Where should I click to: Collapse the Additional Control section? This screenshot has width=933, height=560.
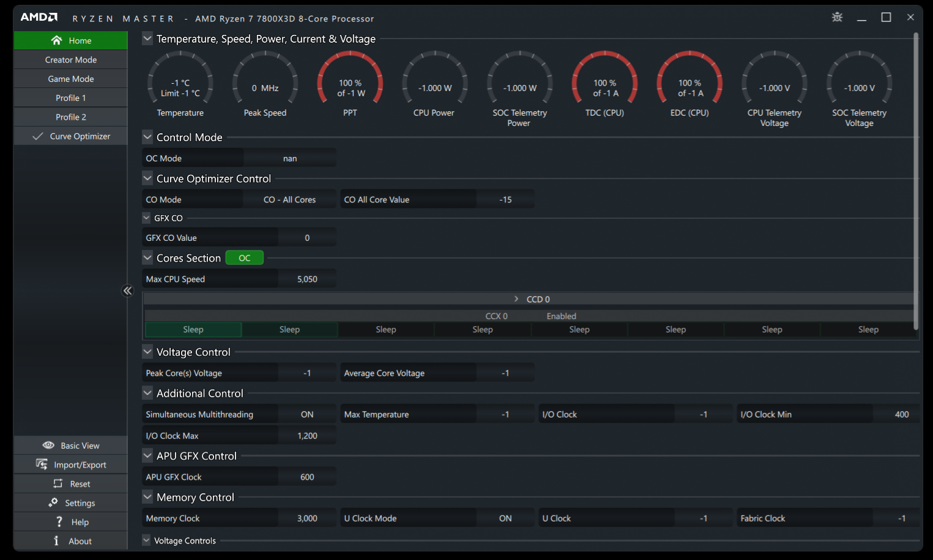147,393
